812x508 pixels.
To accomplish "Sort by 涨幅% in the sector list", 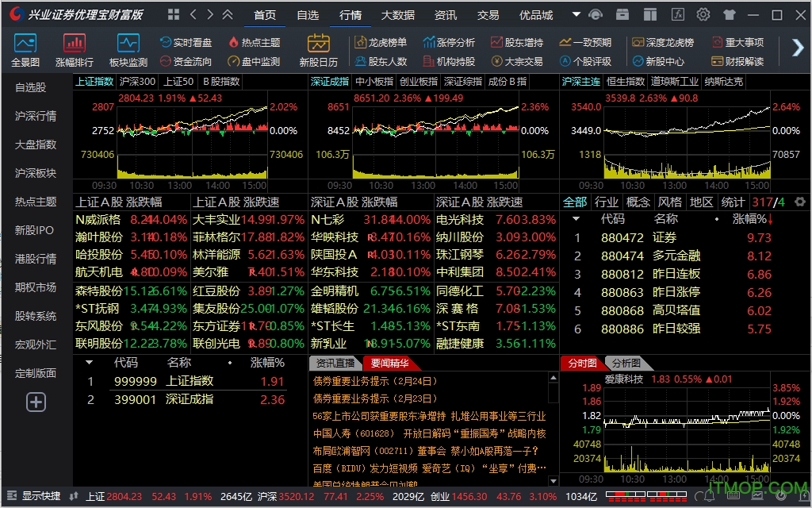I will (753, 219).
